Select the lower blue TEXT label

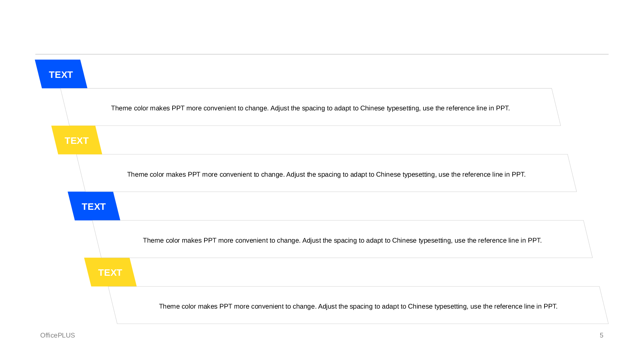click(x=94, y=206)
